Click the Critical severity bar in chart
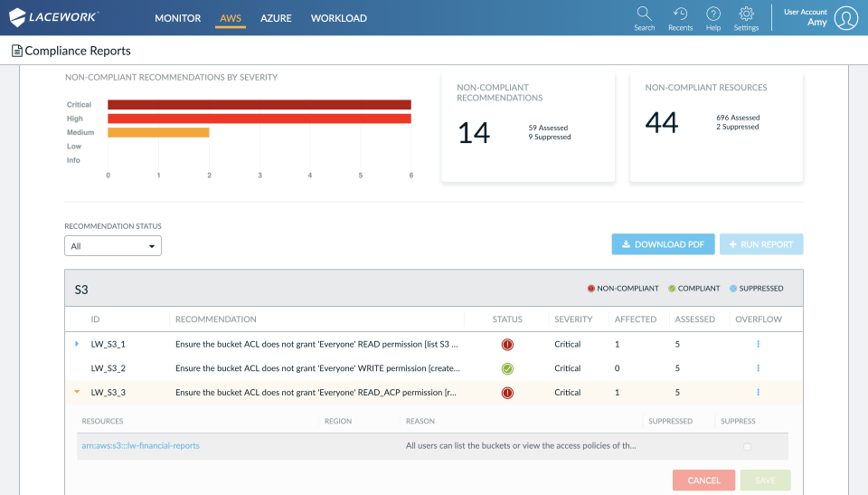 point(259,105)
